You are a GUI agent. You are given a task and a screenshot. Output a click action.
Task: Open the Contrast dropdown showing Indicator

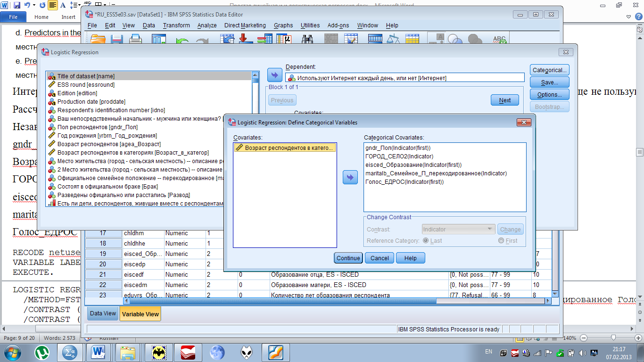[x=458, y=229]
